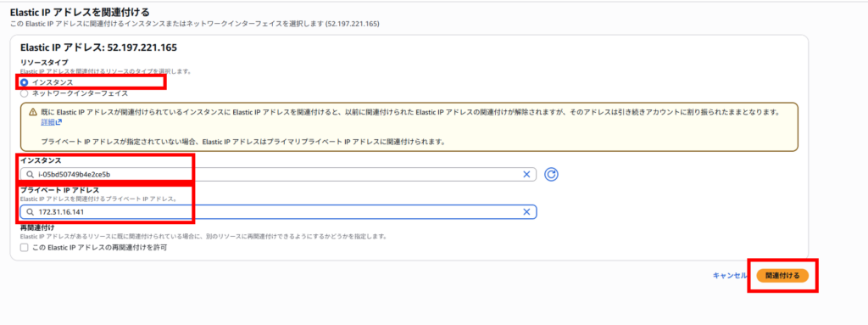Click the Elastic IP アドレスを関連付ける page title
Viewport: 868px width, 325px height.
tap(81, 12)
